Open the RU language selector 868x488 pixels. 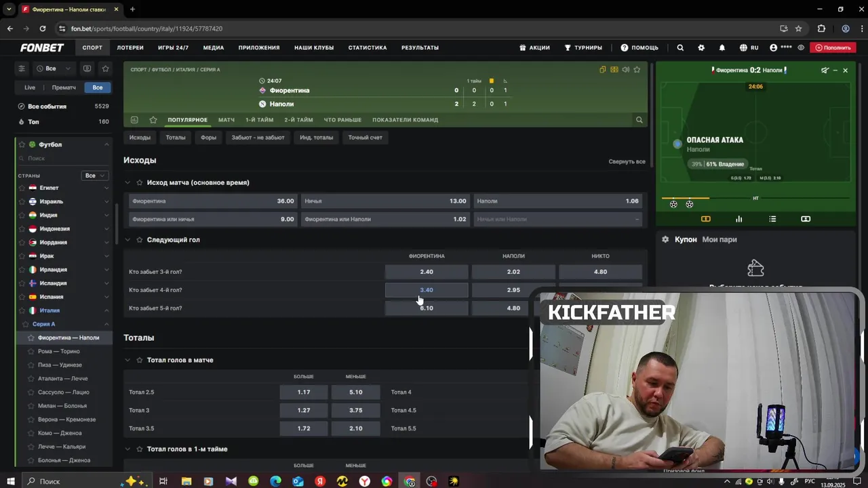point(749,47)
